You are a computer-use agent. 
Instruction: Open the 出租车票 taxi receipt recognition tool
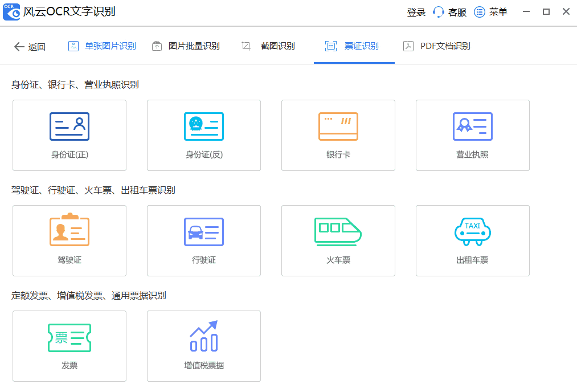point(472,240)
